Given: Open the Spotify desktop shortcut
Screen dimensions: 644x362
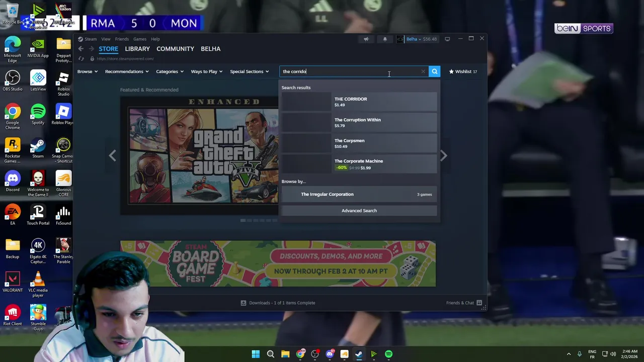Looking at the screenshot, I should [38, 115].
